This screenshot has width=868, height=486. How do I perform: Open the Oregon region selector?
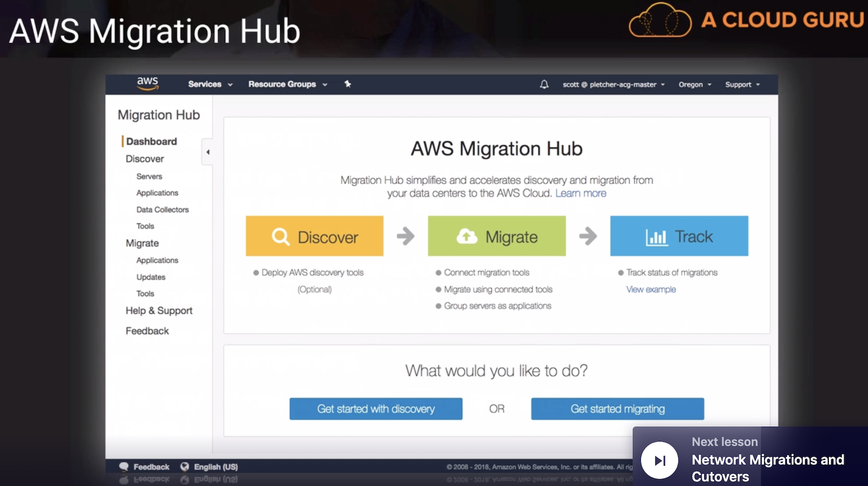click(x=695, y=85)
